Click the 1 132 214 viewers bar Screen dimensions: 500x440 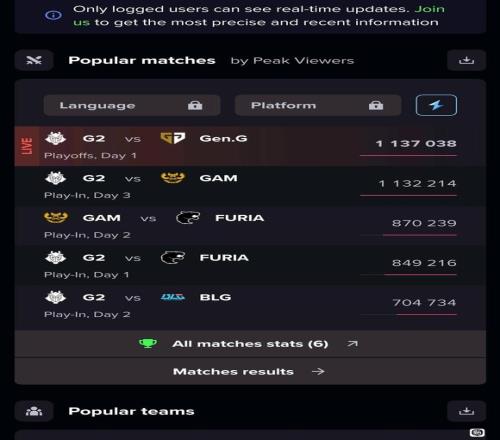(x=408, y=195)
